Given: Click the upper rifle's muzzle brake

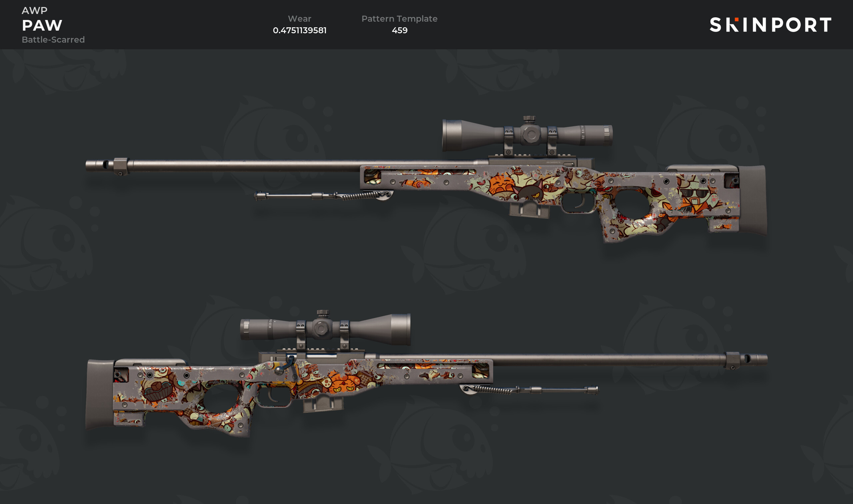Looking at the screenshot, I should point(107,166).
